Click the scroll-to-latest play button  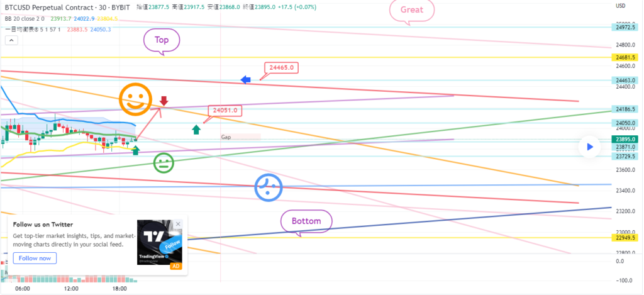tap(589, 147)
